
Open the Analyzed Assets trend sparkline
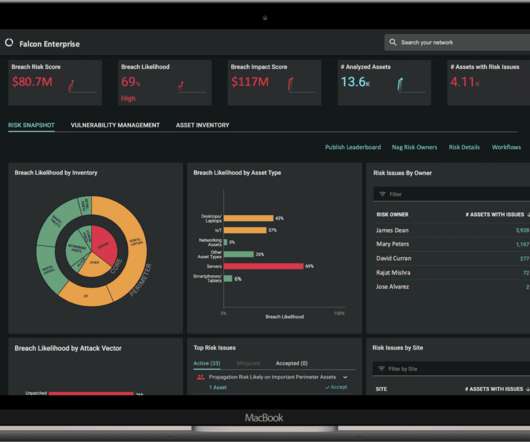pyautogui.click(x=411, y=84)
